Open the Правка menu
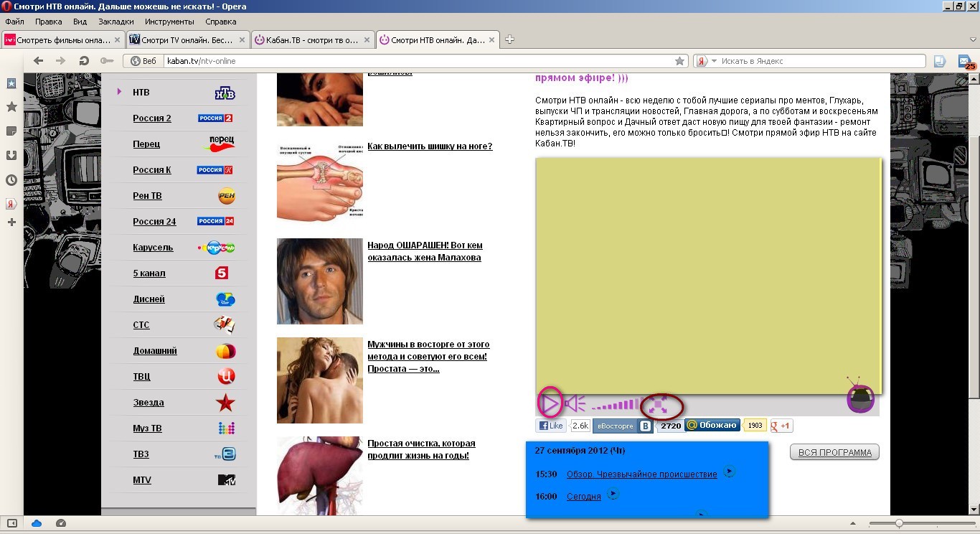The image size is (980, 534). click(49, 22)
